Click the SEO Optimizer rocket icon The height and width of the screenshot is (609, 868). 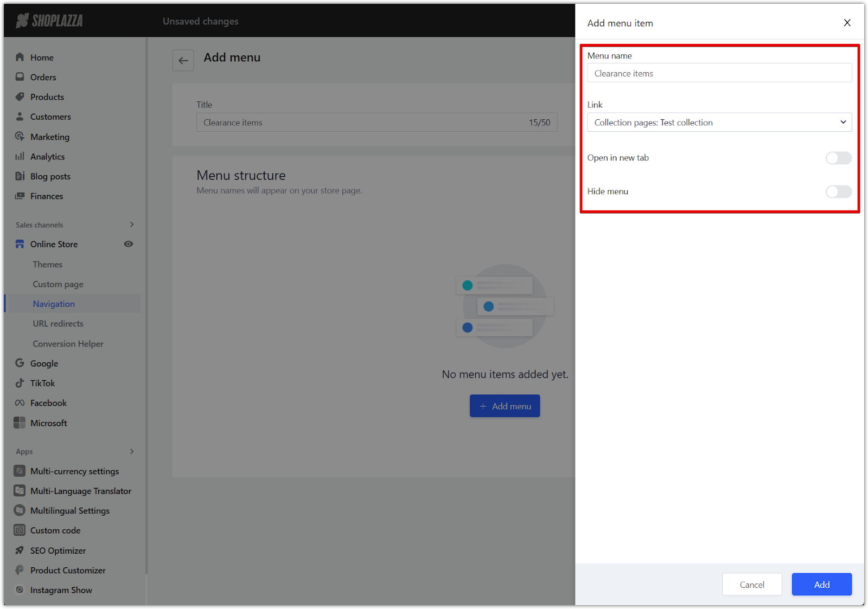point(20,550)
